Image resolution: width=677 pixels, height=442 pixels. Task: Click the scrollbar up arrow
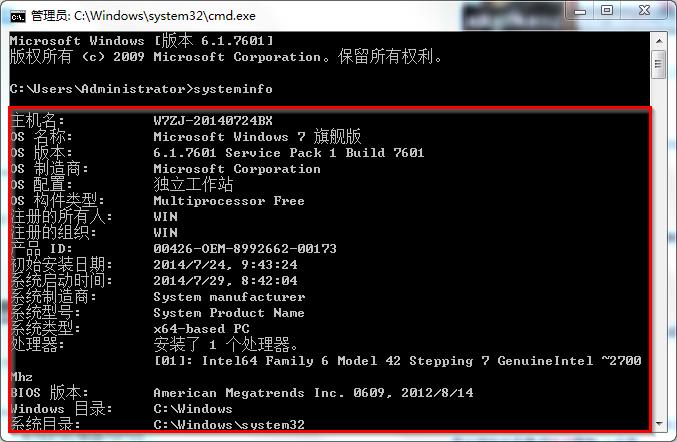[658, 40]
